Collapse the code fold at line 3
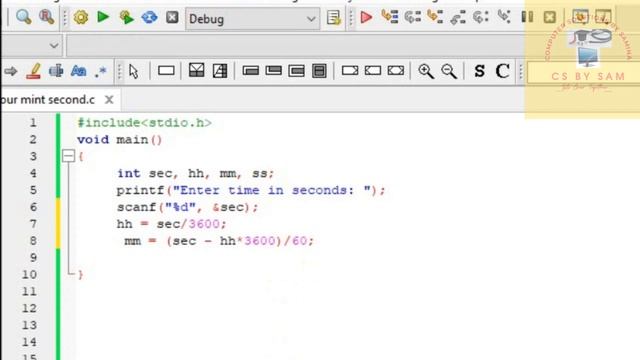The image size is (640, 360). coord(68,156)
